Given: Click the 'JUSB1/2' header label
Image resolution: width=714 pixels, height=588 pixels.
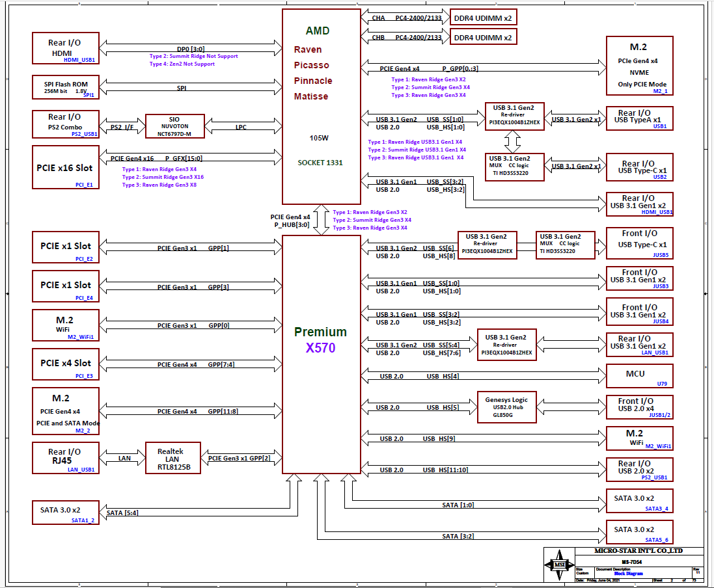Looking at the screenshot, I should (660, 415).
